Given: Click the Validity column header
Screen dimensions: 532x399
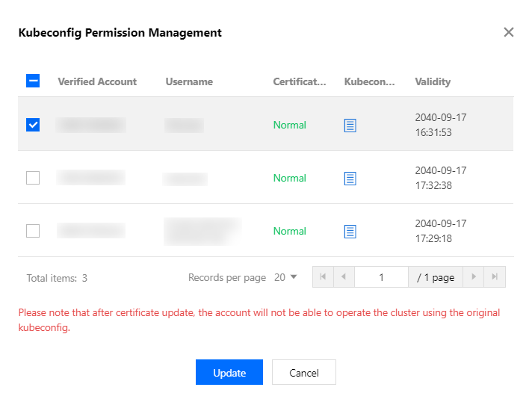Looking at the screenshot, I should [x=433, y=81].
